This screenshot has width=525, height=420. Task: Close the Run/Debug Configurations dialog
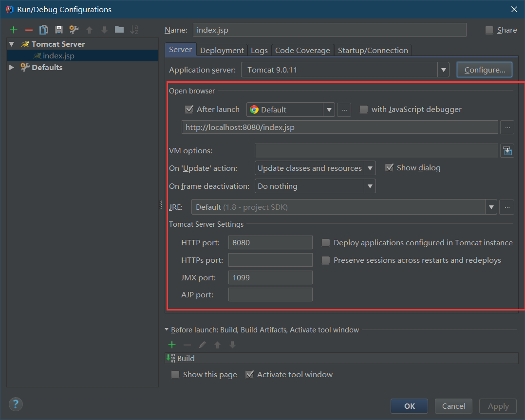click(x=514, y=9)
